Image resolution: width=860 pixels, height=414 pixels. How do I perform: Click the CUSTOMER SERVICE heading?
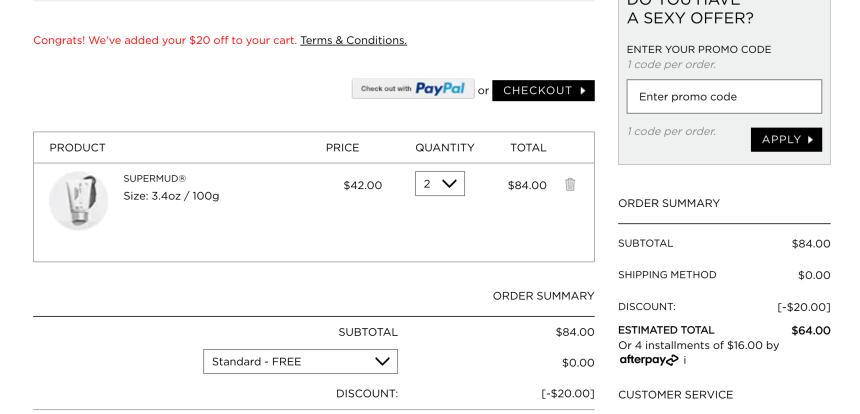pos(676,395)
